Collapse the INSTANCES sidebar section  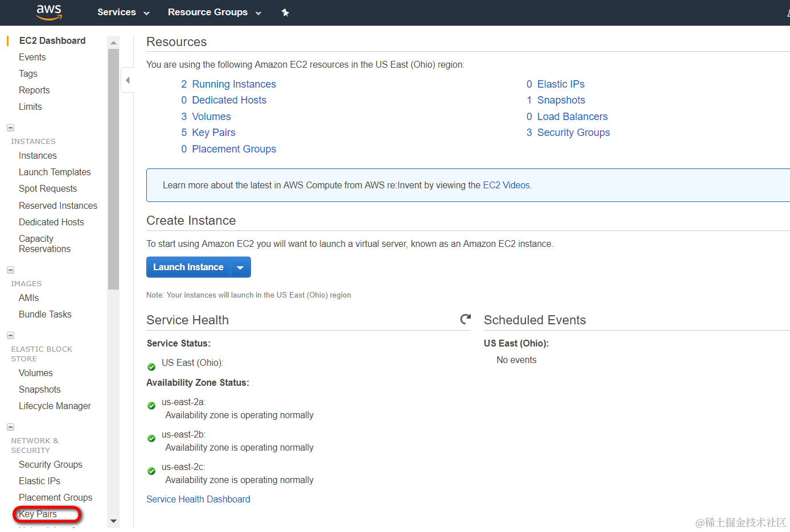click(x=10, y=128)
